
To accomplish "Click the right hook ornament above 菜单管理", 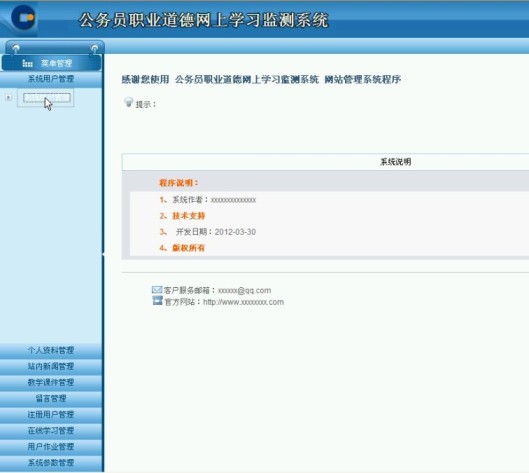I will click(x=95, y=49).
